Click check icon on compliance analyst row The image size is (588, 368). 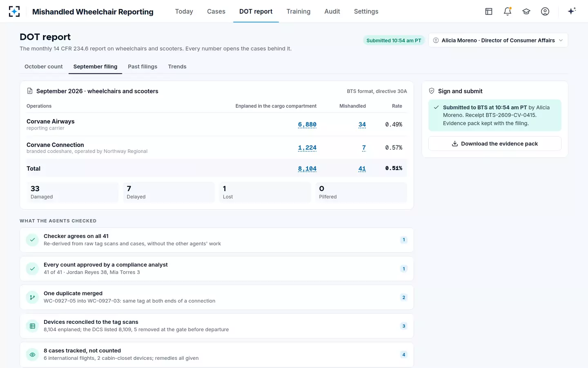[33, 269]
